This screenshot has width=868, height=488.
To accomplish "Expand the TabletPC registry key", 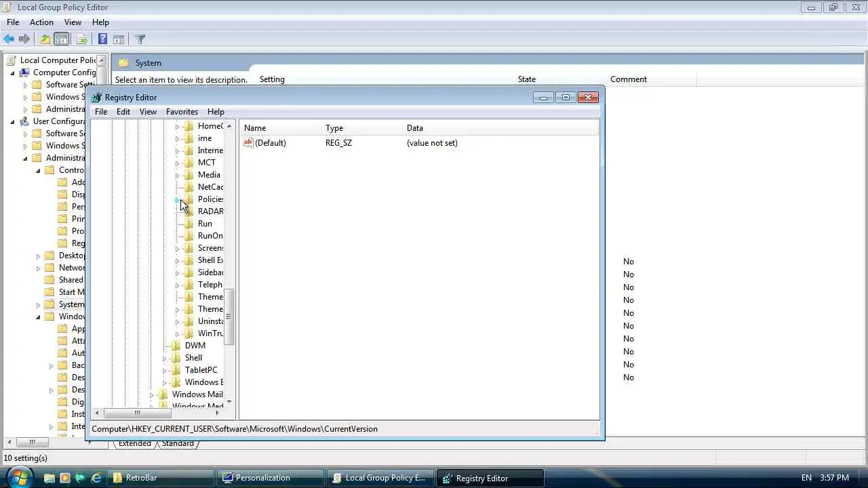I will tap(165, 371).
